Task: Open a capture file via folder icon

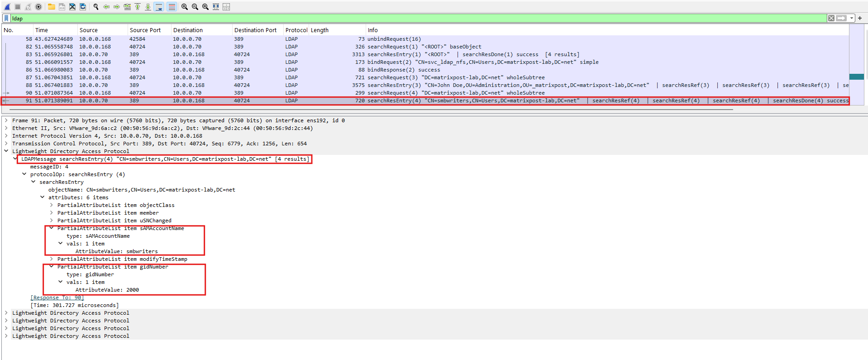Action: [x=52, y=7]
